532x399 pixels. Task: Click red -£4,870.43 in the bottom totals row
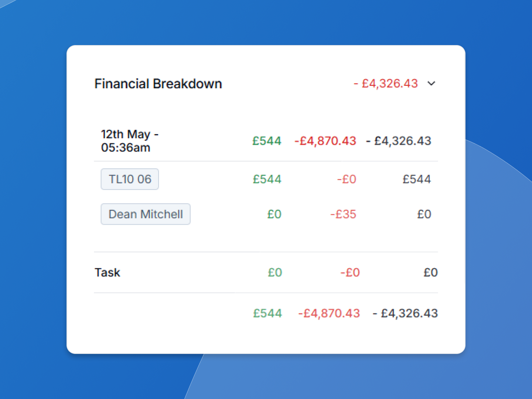pos(329,313)
